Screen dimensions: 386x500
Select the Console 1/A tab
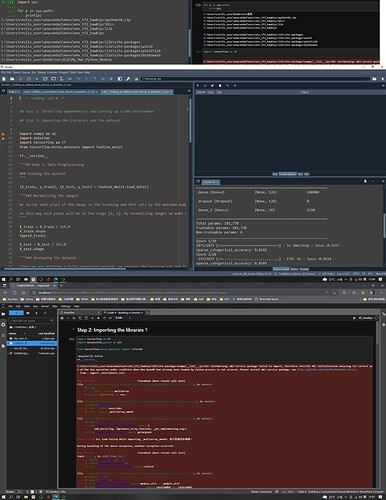[211, 182]
